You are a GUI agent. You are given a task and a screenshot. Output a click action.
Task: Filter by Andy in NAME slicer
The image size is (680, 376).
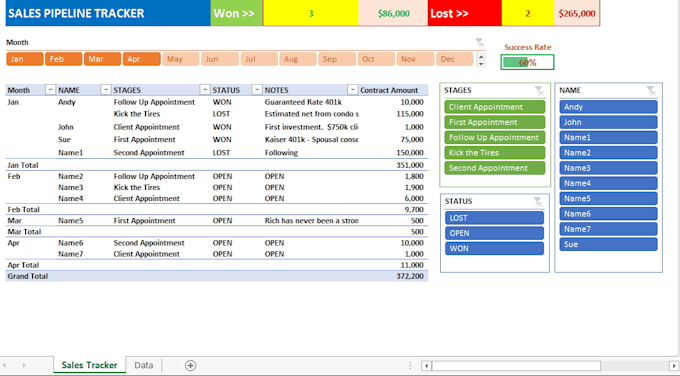pyautogui.click(x=608, y=107)
